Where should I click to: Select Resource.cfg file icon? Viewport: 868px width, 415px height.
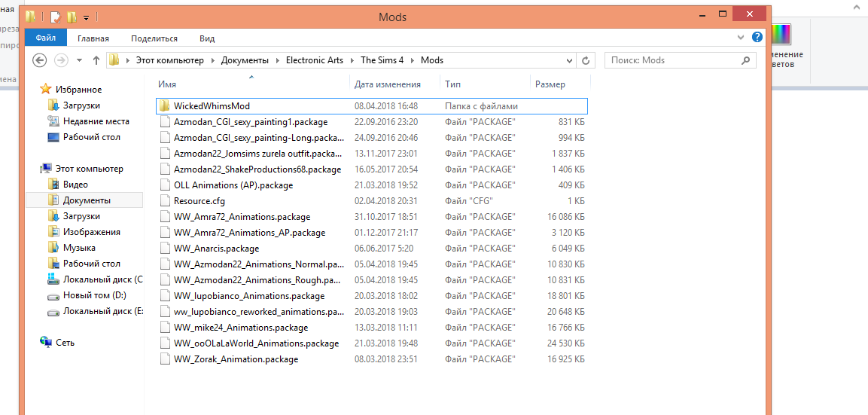[164, 200]
